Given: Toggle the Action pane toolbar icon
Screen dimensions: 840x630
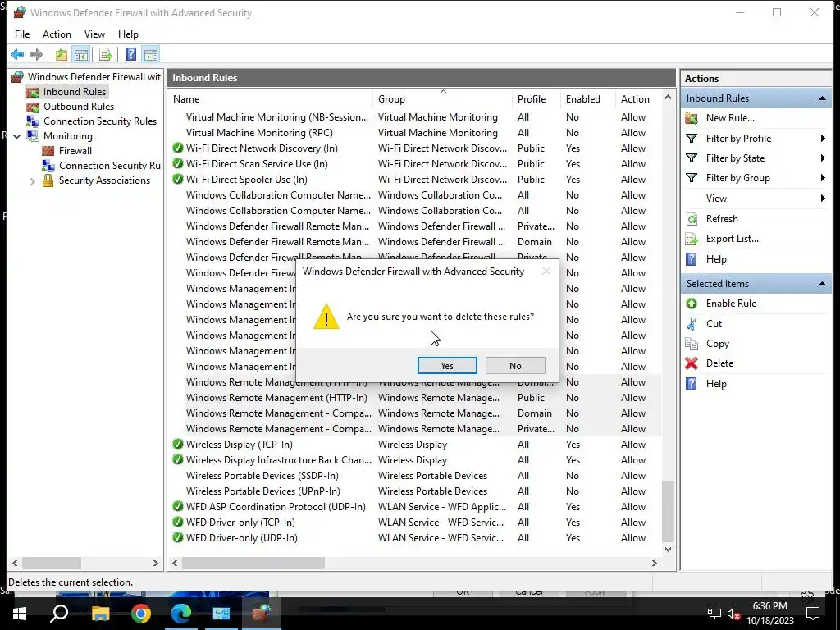Looking at the screenshot, I should [x=151, y=54].
